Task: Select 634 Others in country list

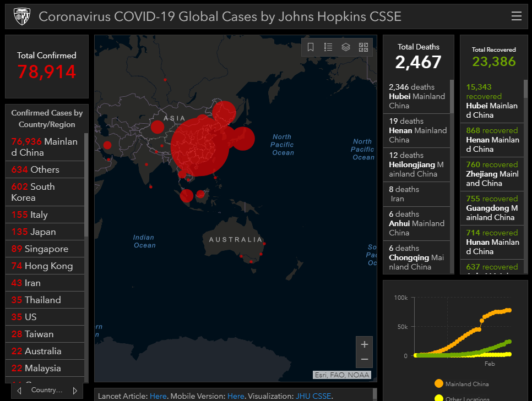Action: [45, 169]
